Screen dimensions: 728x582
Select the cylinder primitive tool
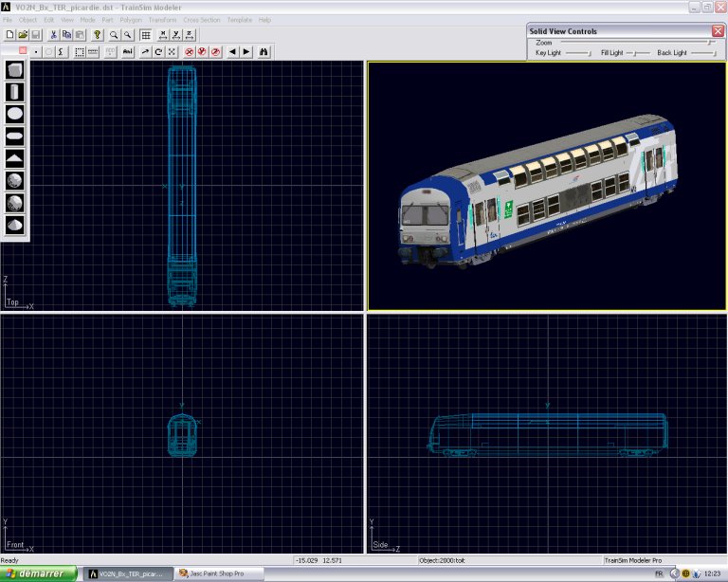[14, 92]
